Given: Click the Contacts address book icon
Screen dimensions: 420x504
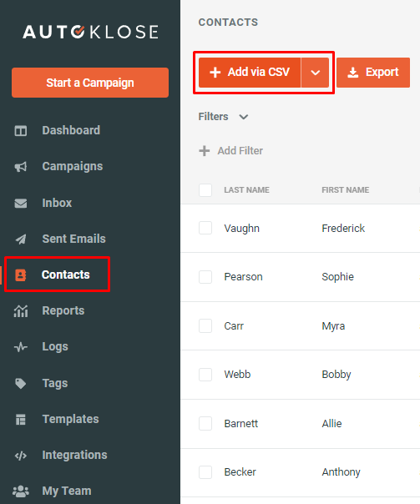Looking at the screenshot, I should tap(21, 275).
